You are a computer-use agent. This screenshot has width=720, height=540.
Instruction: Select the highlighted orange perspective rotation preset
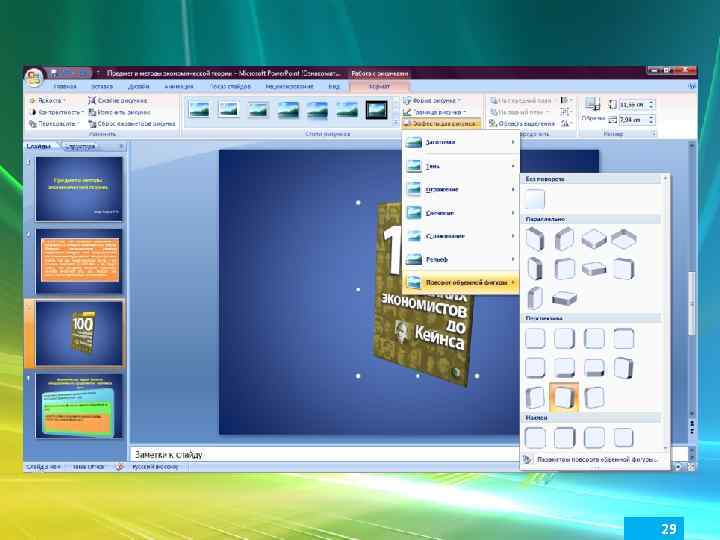[564, 397]
